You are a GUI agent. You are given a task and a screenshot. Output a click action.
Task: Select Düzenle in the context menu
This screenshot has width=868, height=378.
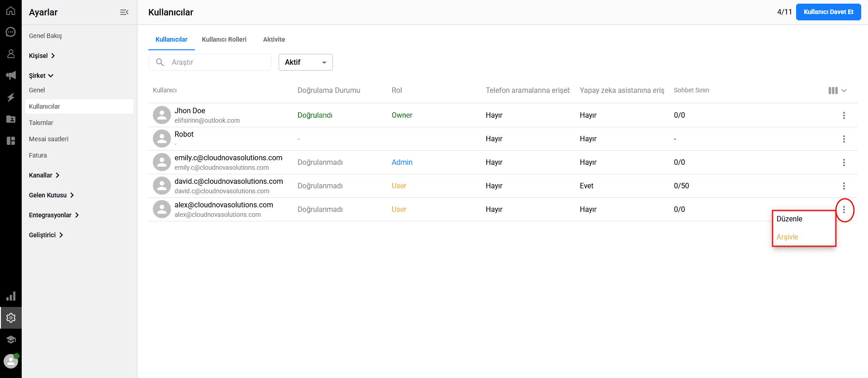789,219
